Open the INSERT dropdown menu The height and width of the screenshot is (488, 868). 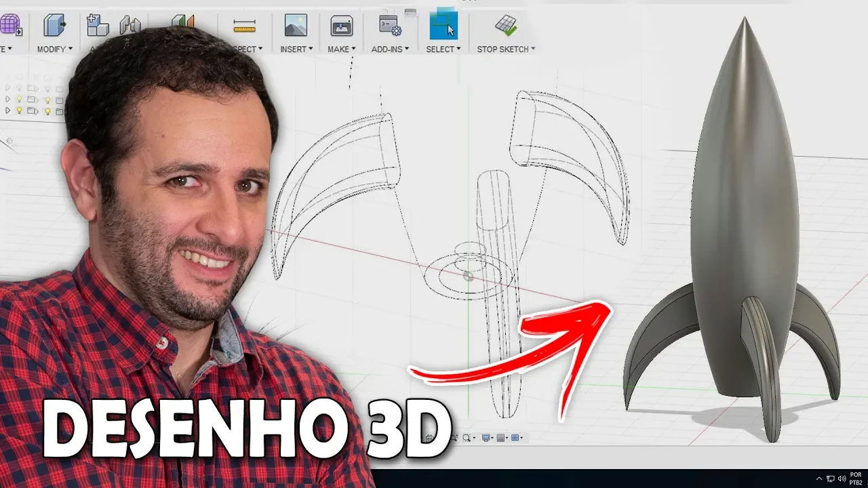[x=296, y=49]
